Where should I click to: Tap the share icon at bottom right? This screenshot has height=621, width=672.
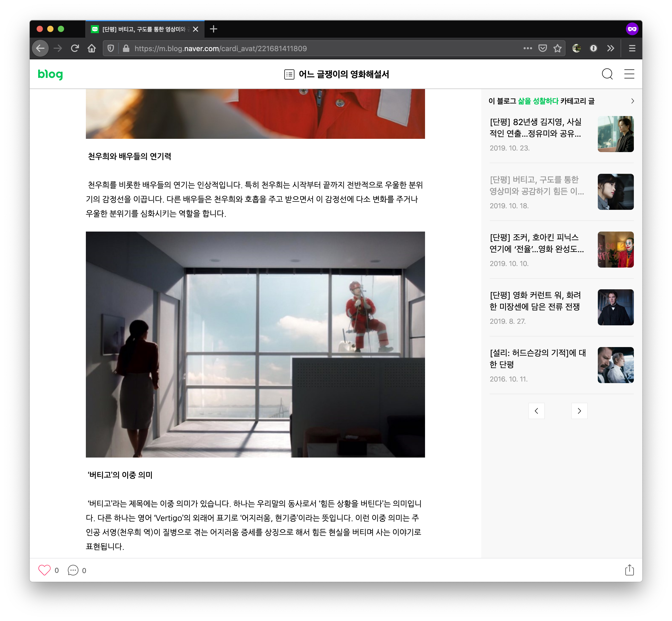(x=629, y=570)
